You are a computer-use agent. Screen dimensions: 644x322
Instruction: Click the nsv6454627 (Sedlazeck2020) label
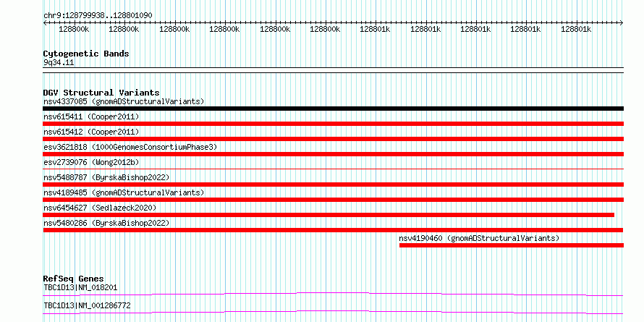pyautogui.click(x=100, y=208)
